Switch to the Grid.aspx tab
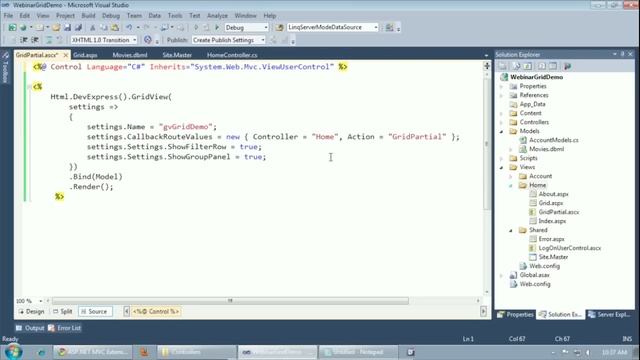This screenshot has height=360, width=640. click(85, 55)
